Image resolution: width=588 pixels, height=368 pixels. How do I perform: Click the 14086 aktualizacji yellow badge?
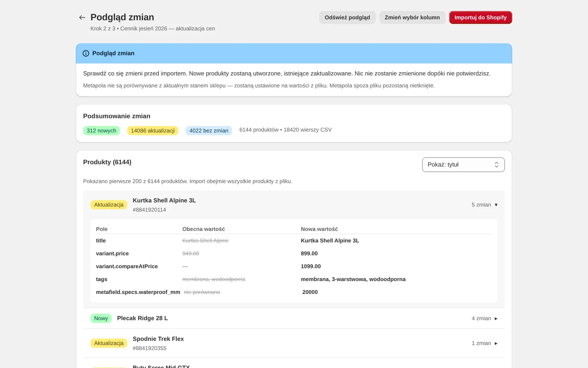153,131
